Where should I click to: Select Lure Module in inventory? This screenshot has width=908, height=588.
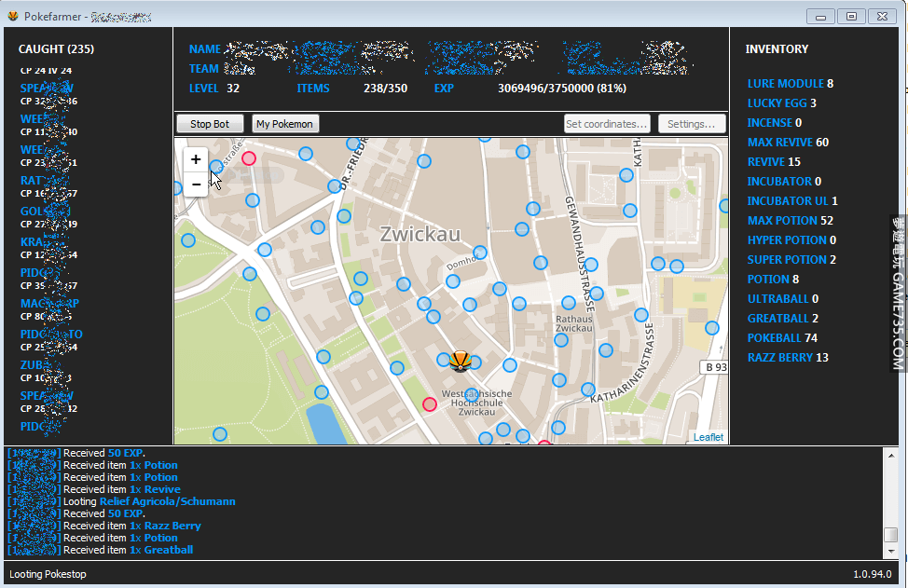coord(785,84)
